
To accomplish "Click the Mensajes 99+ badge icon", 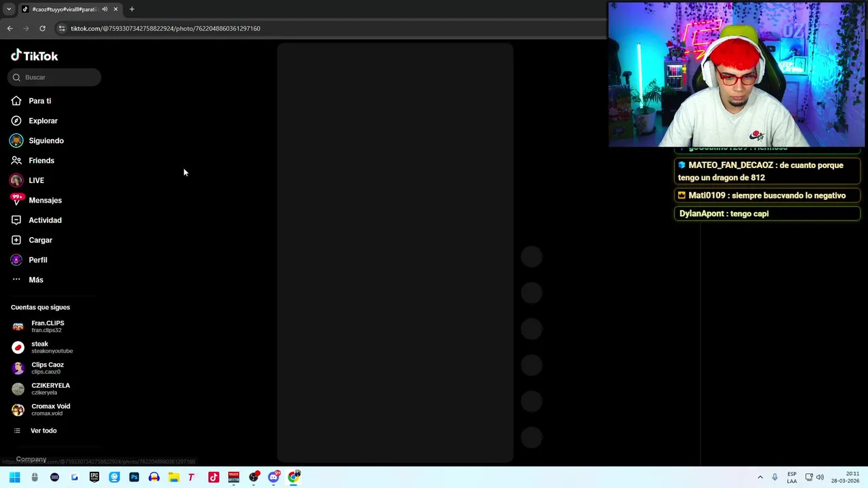I will (x=16, y=200).
